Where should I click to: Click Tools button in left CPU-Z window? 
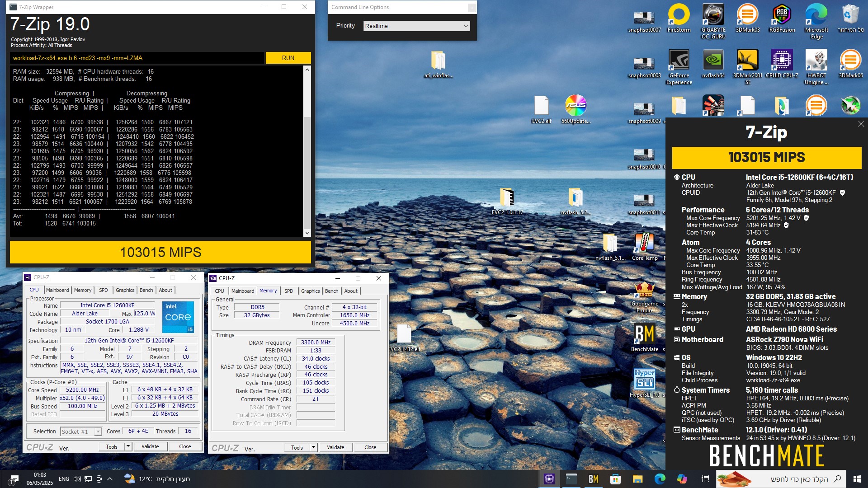click(x=112, y=446)
